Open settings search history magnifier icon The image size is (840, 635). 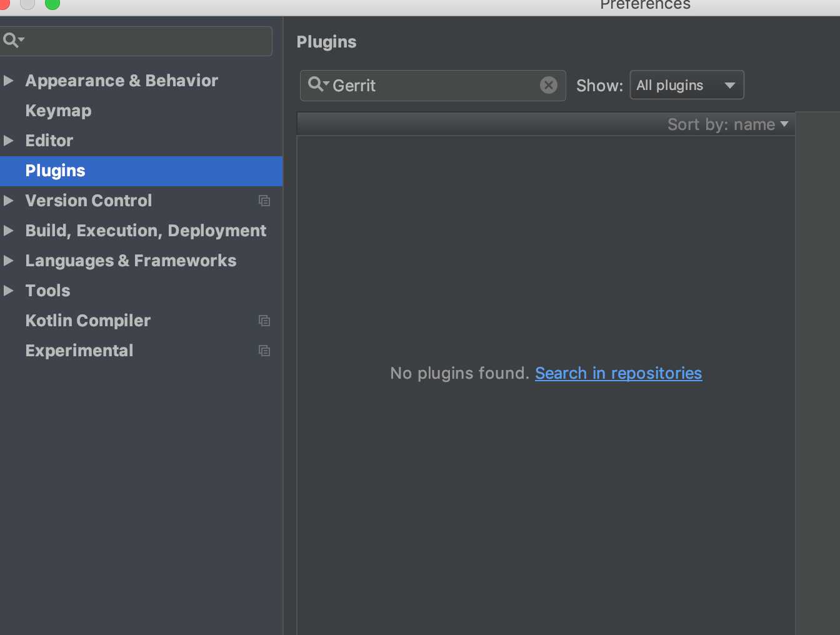point(13,41)
